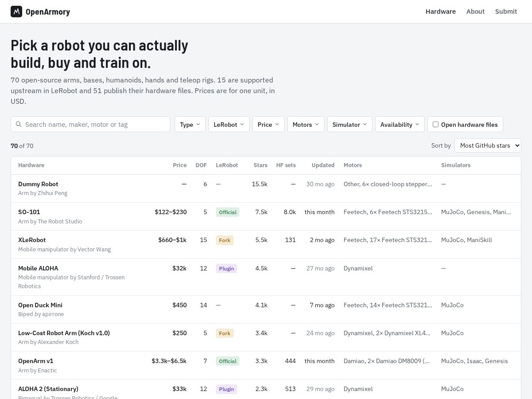Expand the Type filter dropdown

point(190,124)
